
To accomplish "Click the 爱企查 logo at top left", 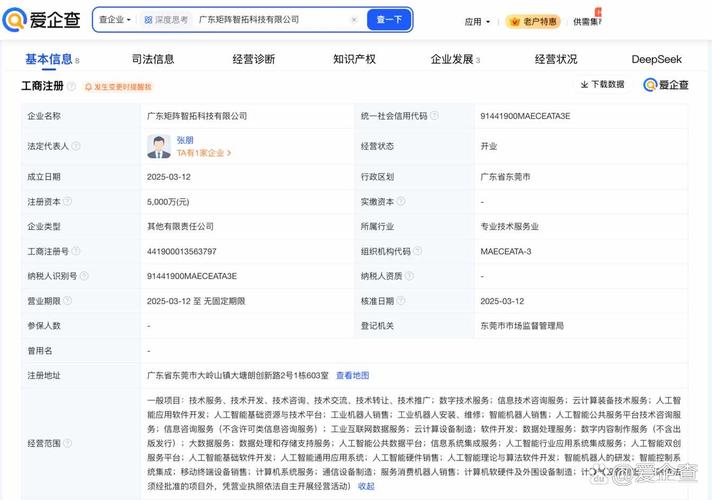I will [41, 20].
